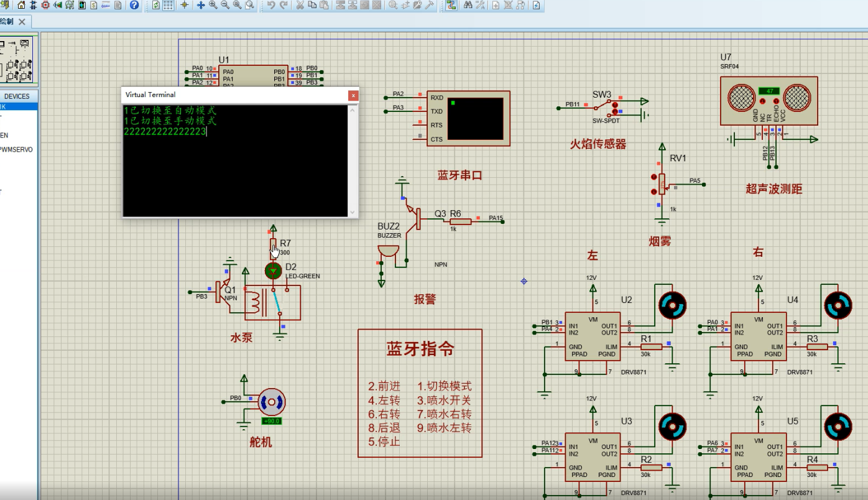This screenshot has width=868, height=500.
Task: Select PWMSERVO in the devices list
Action: (x=16, y=150)
